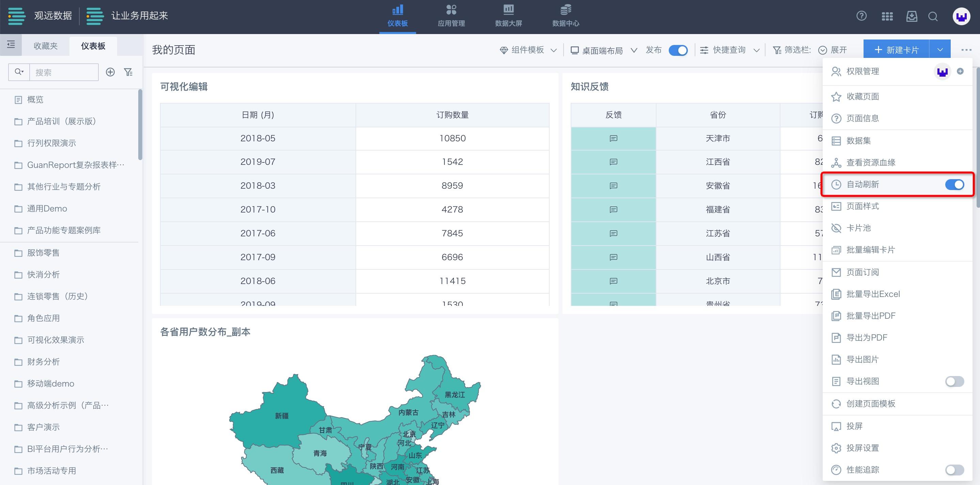The width and height of the screenshot is (980, 485).
Task: Expand the 筛选栏 展开 control
Action: point(833,50)
